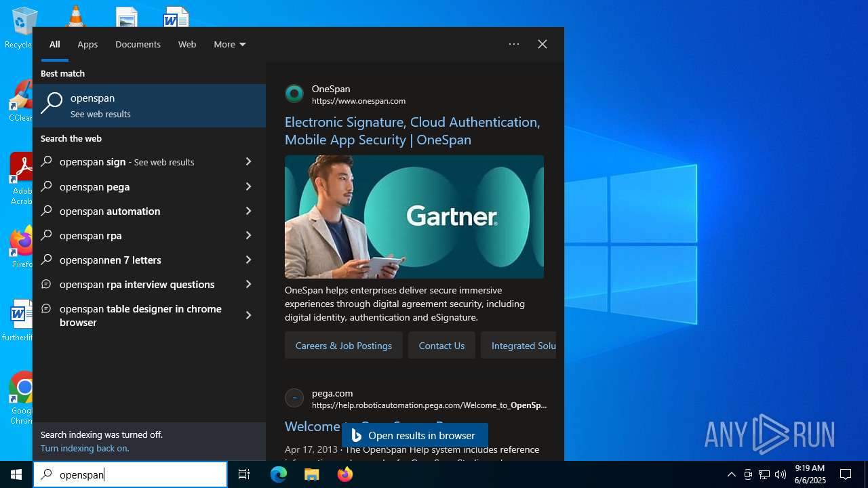Open Task View on the taskbar
The height and width of the screenshot is (488, 868).
pyautogui.click(x=244, y=474)
